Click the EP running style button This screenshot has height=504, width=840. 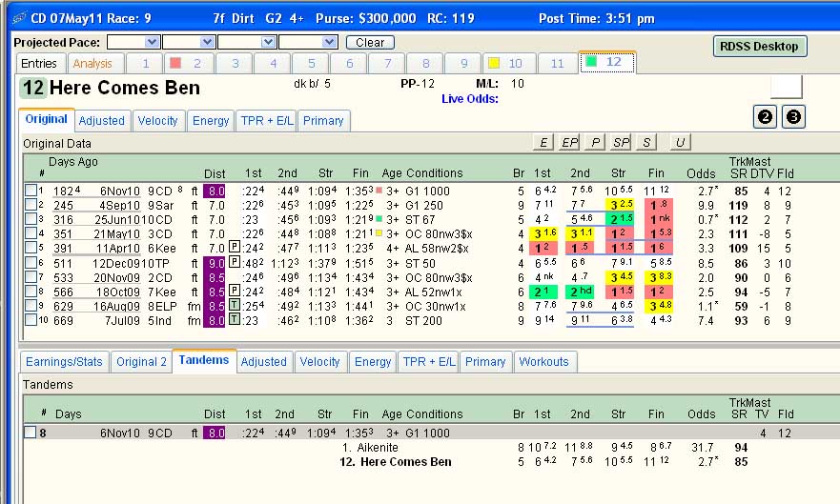pyautogui.click(x=569, y=142)
